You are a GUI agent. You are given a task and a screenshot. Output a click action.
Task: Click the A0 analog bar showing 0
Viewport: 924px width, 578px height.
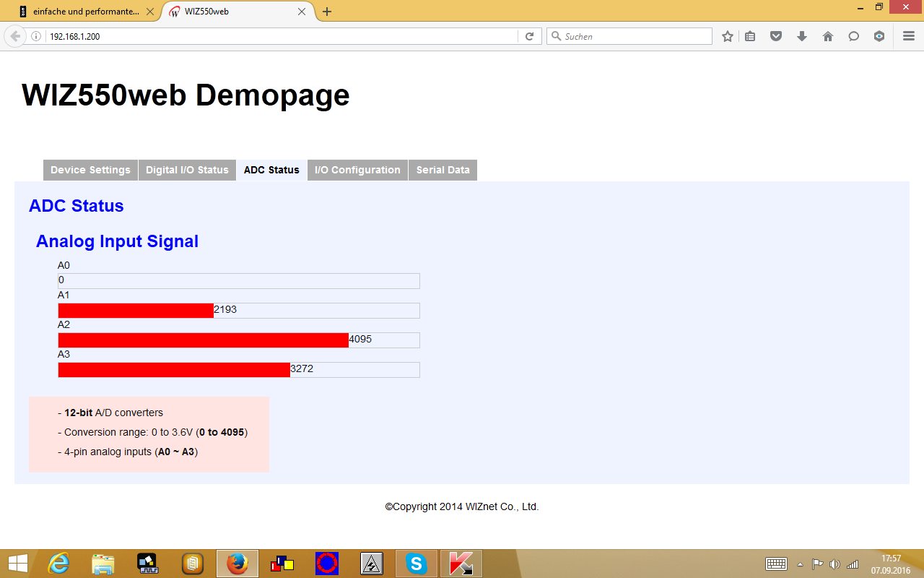point(239,281)
